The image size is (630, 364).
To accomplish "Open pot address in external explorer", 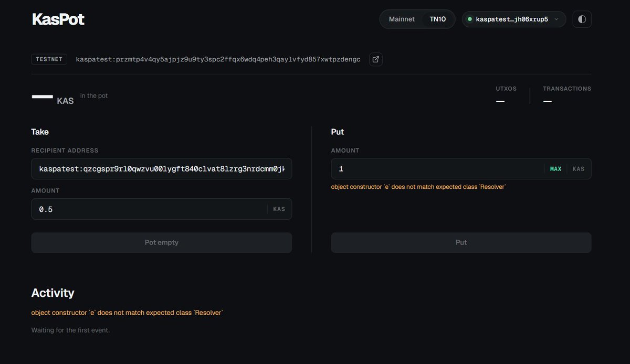I will point(375,59).
